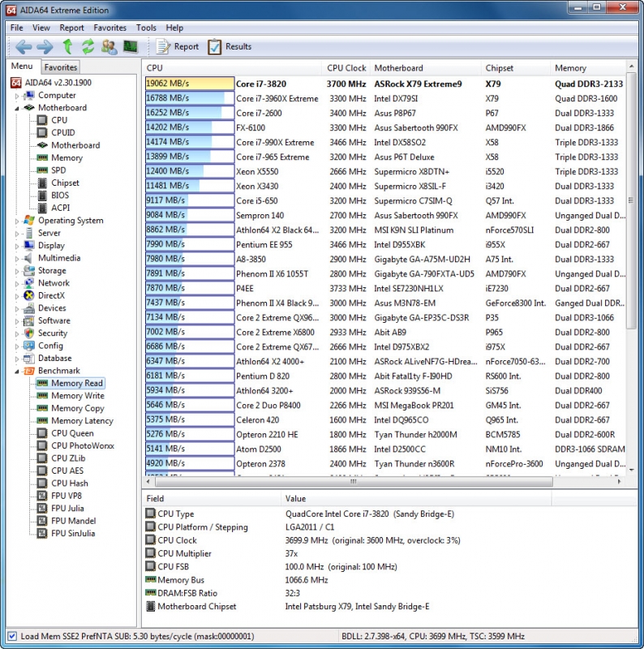
Task: Expand the Server tree node
Action: coord(17,234)
